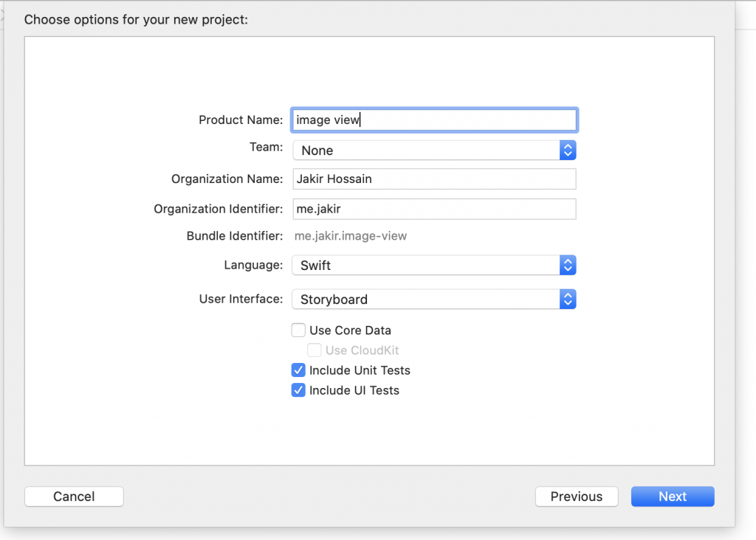Click the "User Interface:" label
This screenshot has width=756, height=540.
tap(241, 299)
